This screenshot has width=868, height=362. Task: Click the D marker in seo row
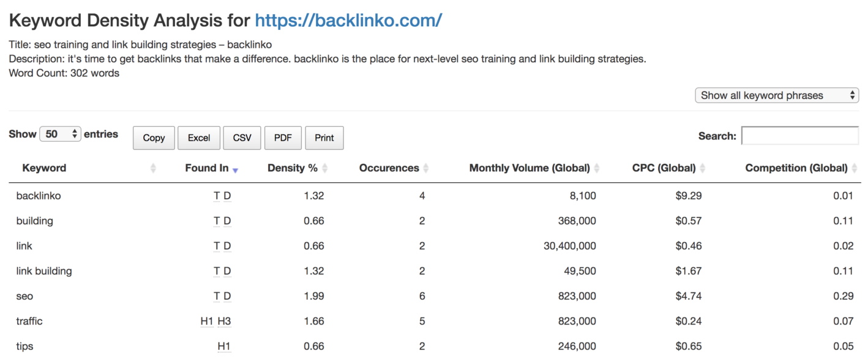coord(227,297)
